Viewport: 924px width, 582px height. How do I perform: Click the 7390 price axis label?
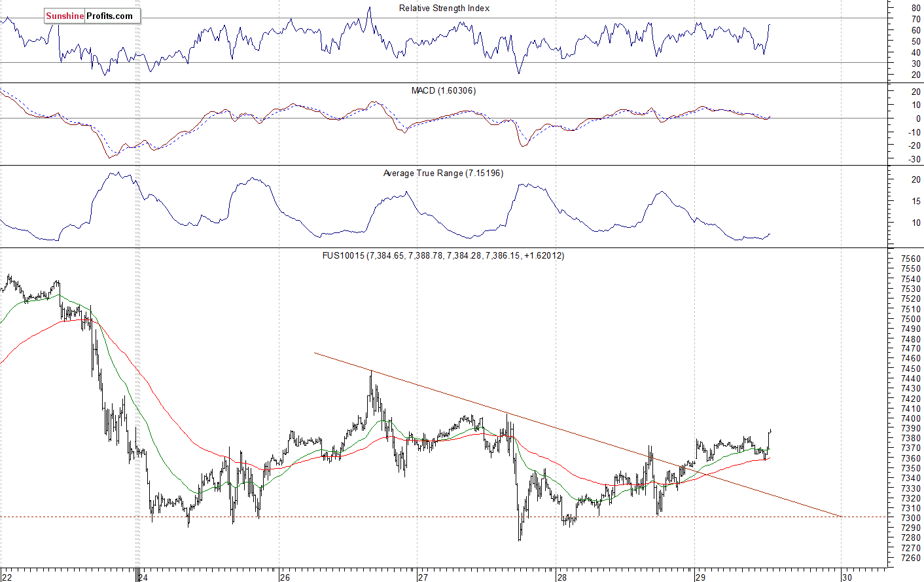pyautogui.click(x=911, y=428)
